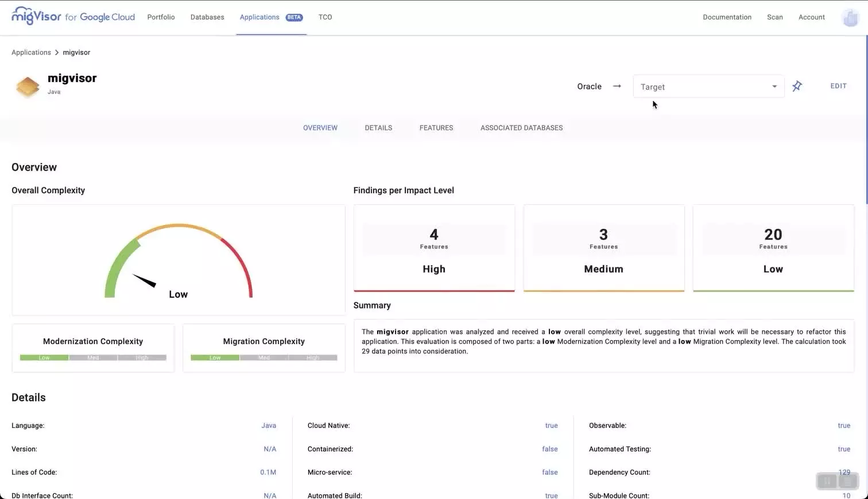Click the pin icon next to Target
This screenshot has height=499, width=868.
click(797, 86)
